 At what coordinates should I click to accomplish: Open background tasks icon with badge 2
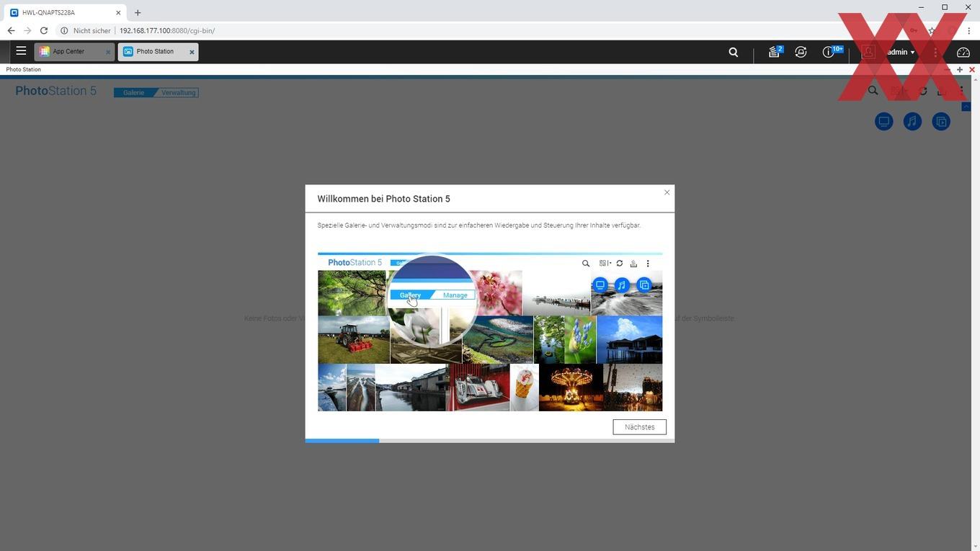coord(775,52)
